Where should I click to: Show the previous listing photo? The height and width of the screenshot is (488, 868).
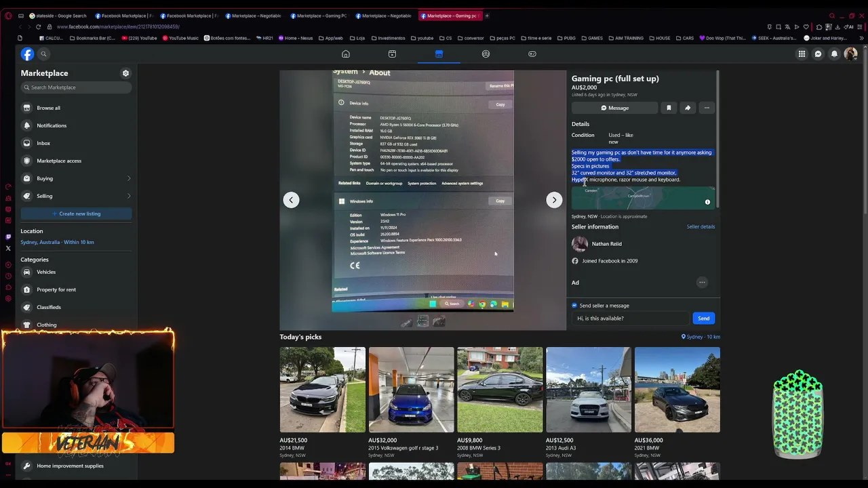tap(291, 200)
